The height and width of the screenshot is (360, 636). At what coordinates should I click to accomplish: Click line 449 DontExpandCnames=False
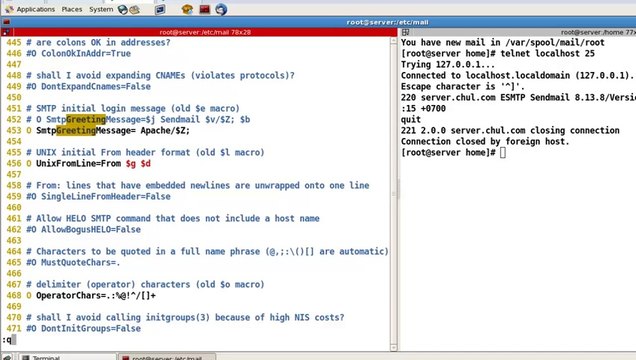(88, 86)
